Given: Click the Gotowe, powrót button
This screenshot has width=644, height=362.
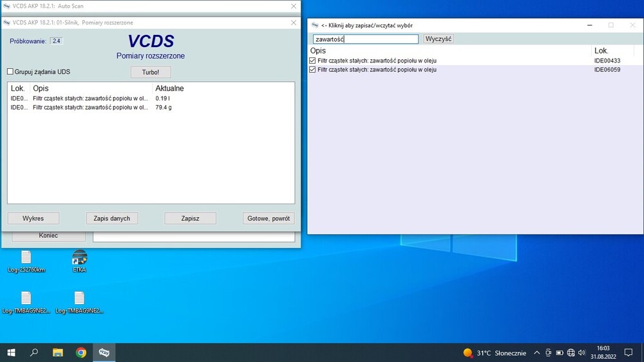Looking at the screenshot, I should pos(269,218).
